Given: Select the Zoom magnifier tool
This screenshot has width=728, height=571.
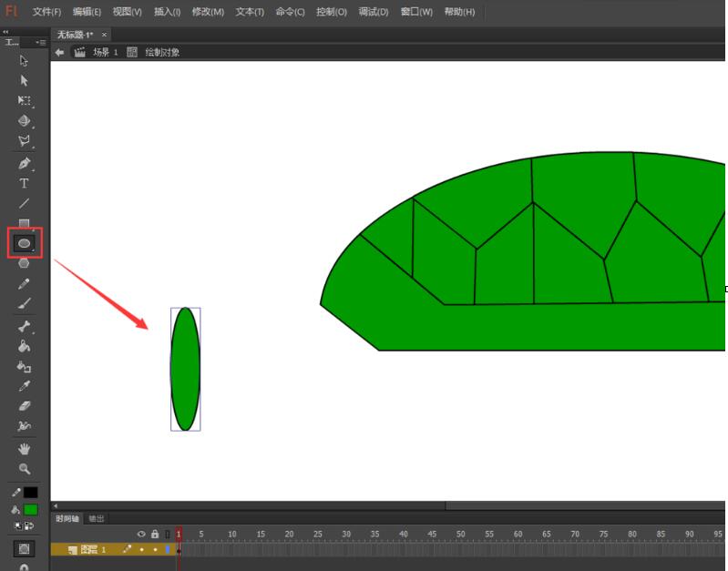Looking at the screenshot, I should (24, 469).
